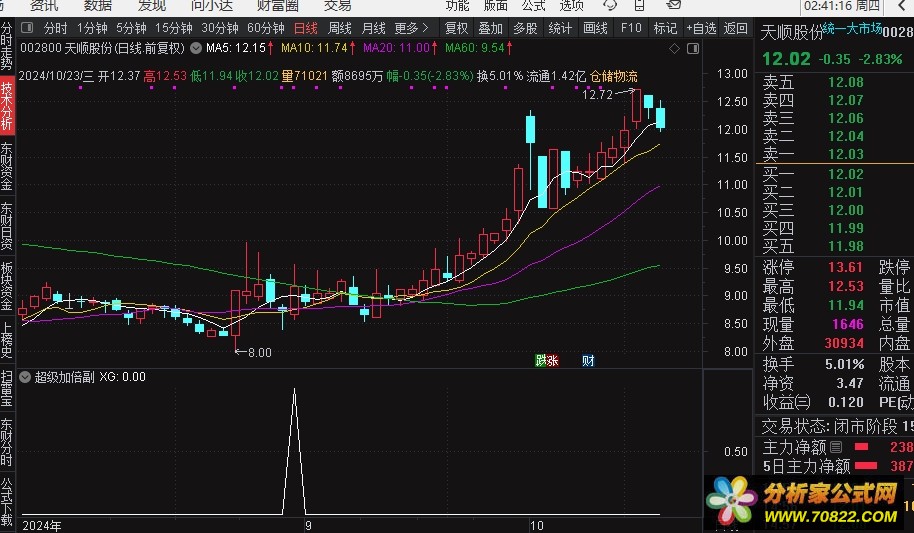914x533 pixels.
Task: Open the 发现 menu
Action: [x=152, y=5]
